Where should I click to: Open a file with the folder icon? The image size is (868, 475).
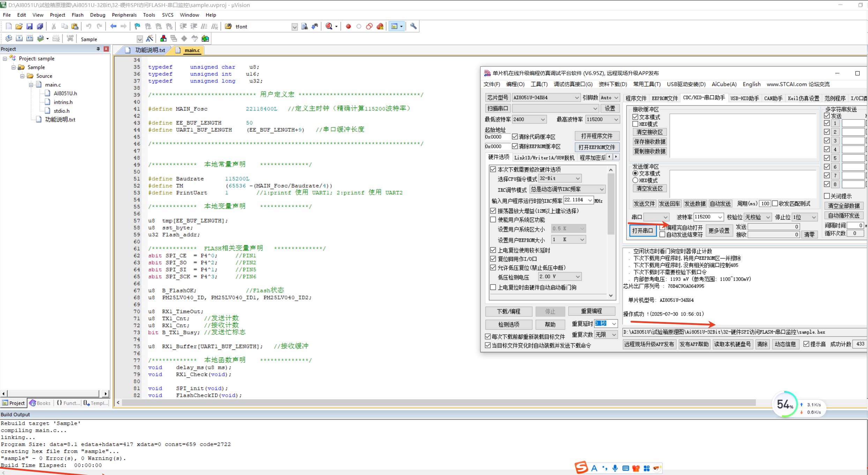coord(19,27)
